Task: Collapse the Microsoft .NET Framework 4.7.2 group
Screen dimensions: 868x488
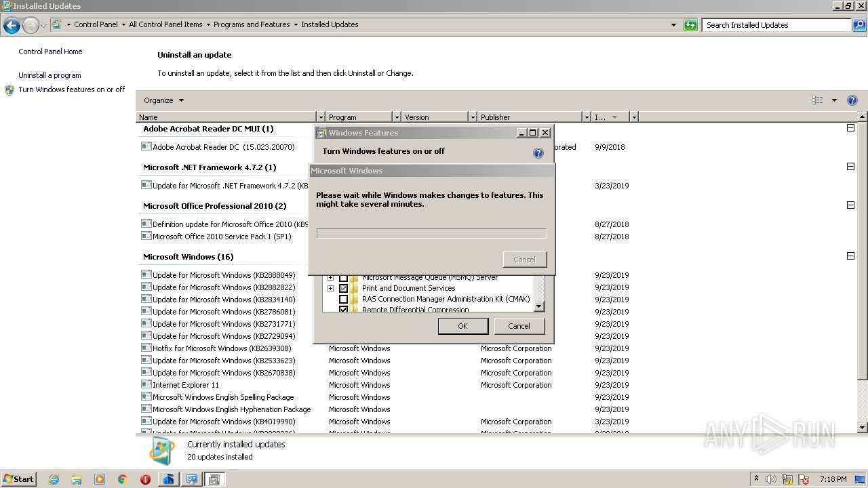Action: 850,167
